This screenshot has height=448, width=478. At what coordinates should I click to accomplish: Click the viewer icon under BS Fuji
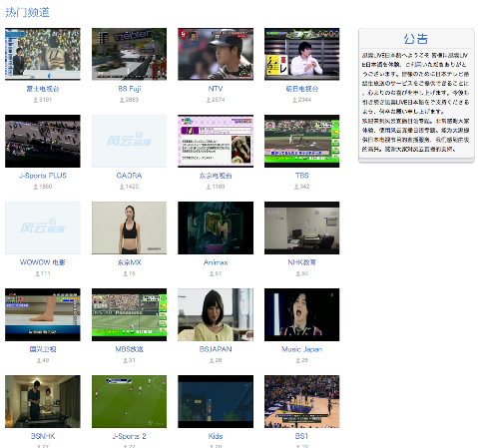tap(122, 100)
